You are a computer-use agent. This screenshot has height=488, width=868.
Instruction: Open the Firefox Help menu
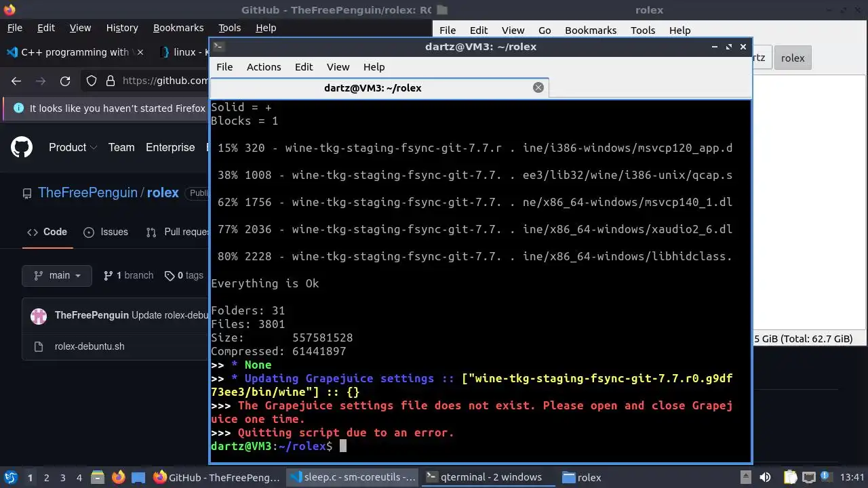266,28
